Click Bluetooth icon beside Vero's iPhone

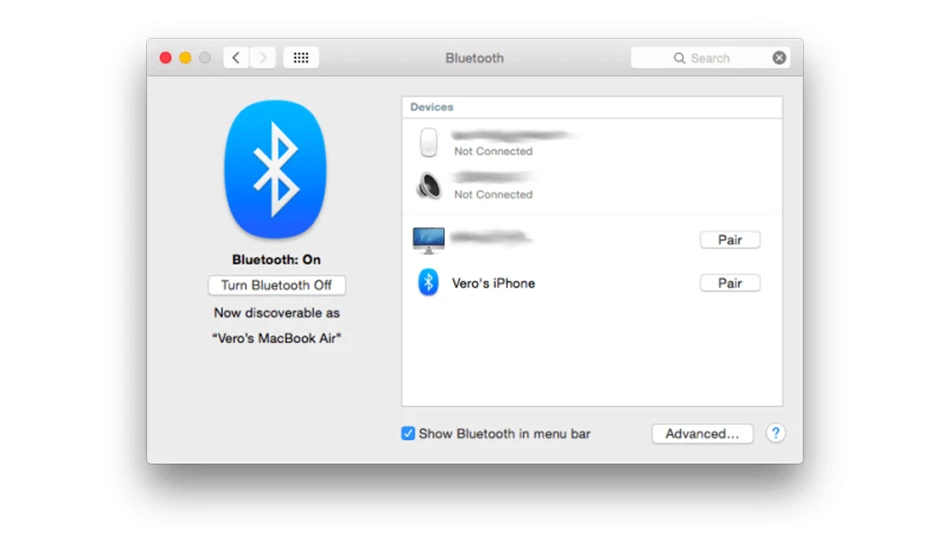pyautogui.click(x=428, y=282)
